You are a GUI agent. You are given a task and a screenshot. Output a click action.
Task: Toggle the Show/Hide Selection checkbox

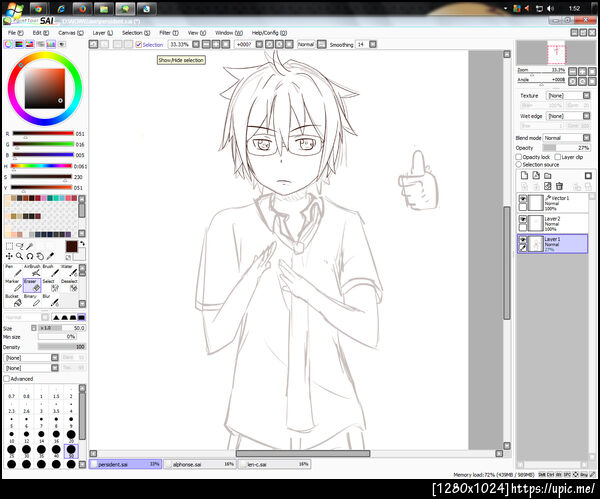click(139, 45)
